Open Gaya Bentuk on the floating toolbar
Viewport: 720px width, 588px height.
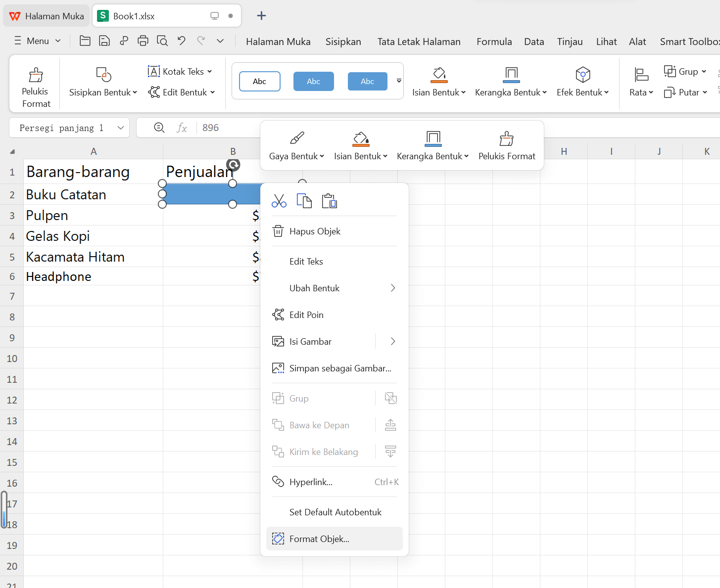click(x=296, y=144)
